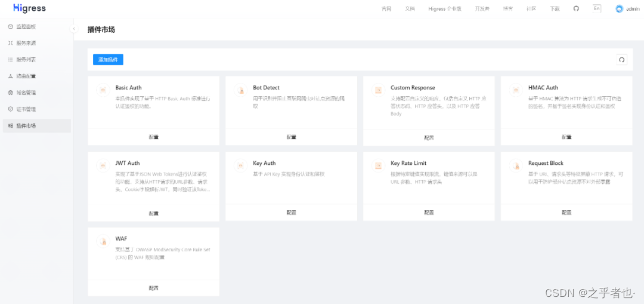Configure the Basic Auth plugin
The height and width of the screenshot is (304, 644).
pos(154,137)
